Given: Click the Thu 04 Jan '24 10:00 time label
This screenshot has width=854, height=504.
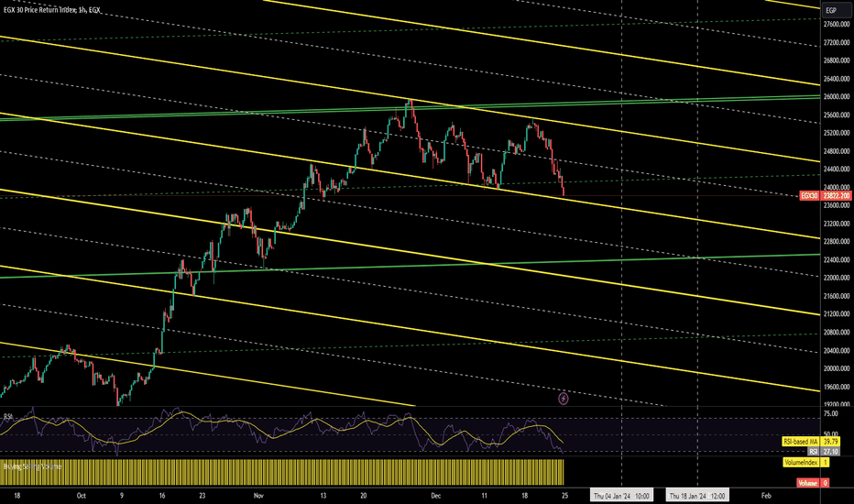Looking at the screenshot, I should [621, 496].
